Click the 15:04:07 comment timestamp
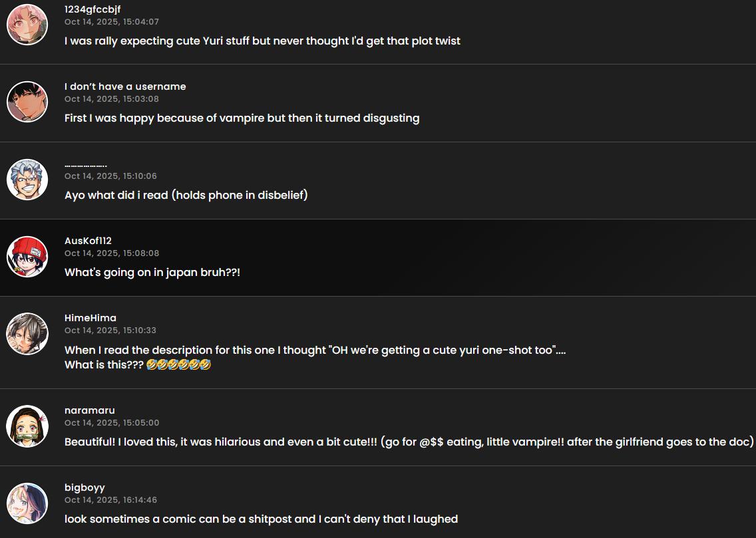The image size is (756, 538). tap(112, 22)
